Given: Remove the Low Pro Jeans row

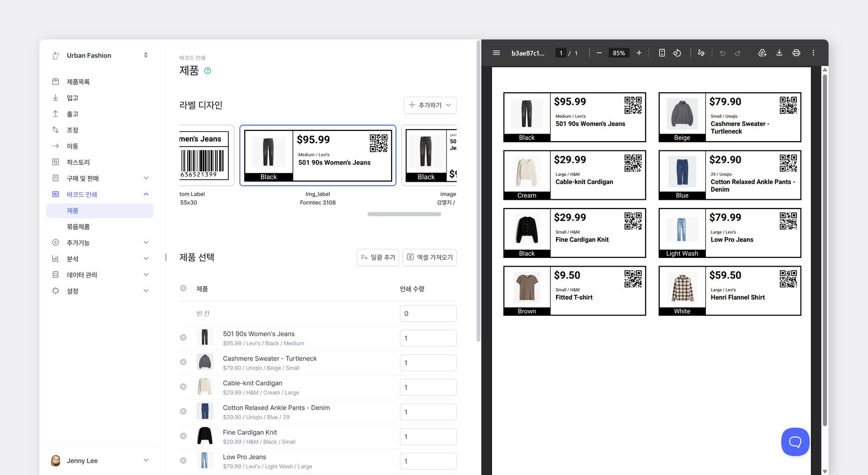Looking at the screenshot, I should point(183,460).
